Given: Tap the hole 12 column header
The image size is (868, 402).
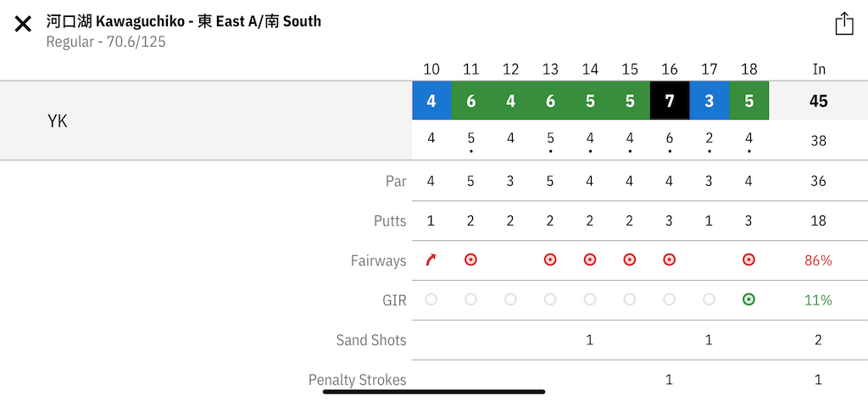Looking at the screenshot, I should (x=510, y=69).
